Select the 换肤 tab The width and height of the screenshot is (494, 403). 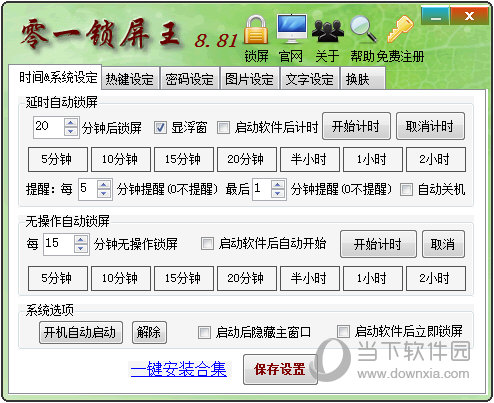[x=362, y=79]
